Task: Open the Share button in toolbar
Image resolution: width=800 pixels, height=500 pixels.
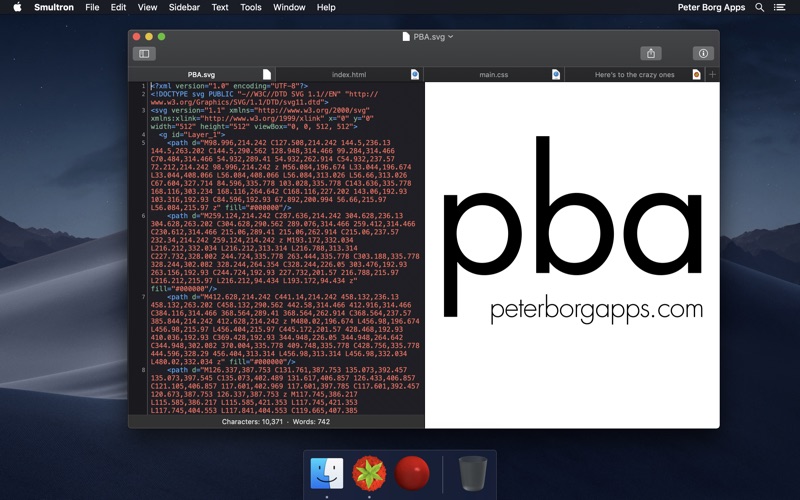Action: 651,53
